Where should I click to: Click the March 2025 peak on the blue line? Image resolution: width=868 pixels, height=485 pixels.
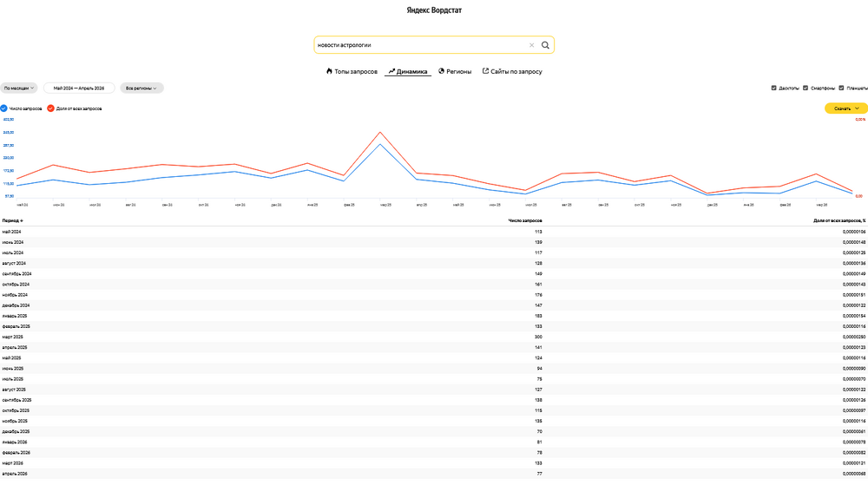(380, 144)
